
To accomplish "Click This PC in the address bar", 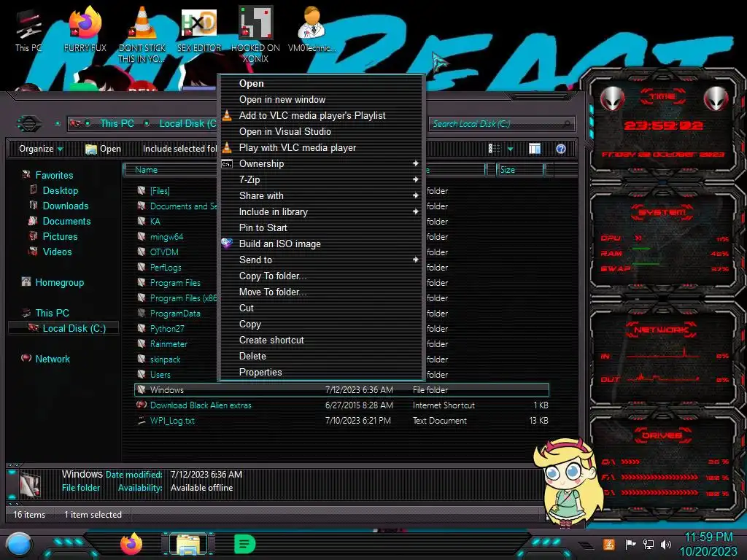I will click(117, 123).
